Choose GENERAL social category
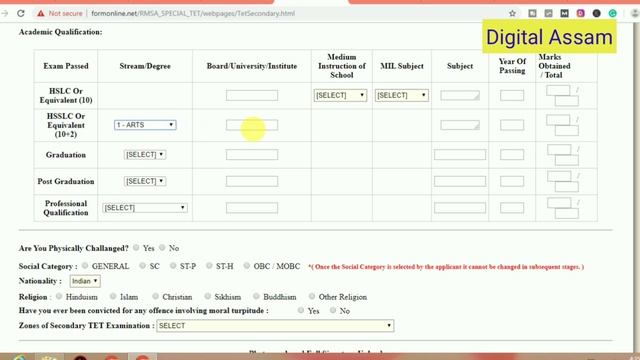Image resolution: width=640 pixels, height=360 pixels. pyautogui.click(x=85, y=265)
